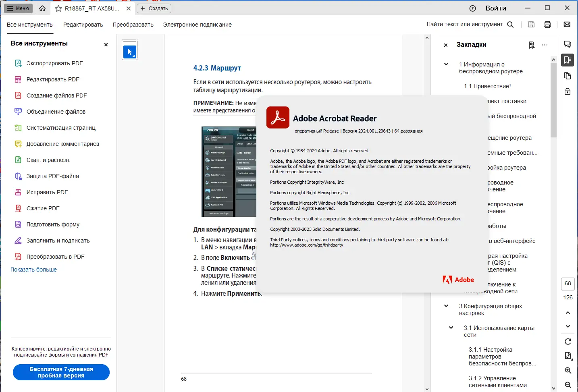Click the 3 Конфигурация общих настроек bookmark

pos(491,309)
